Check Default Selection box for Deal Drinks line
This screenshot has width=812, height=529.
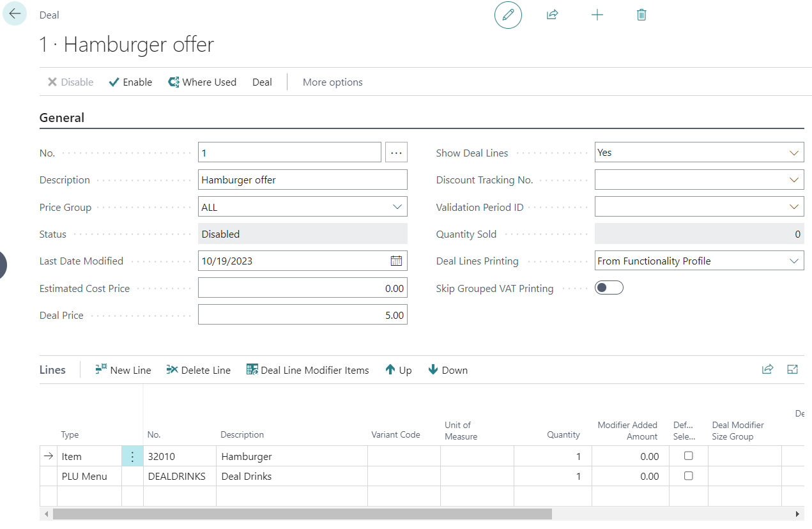(688, 476)
